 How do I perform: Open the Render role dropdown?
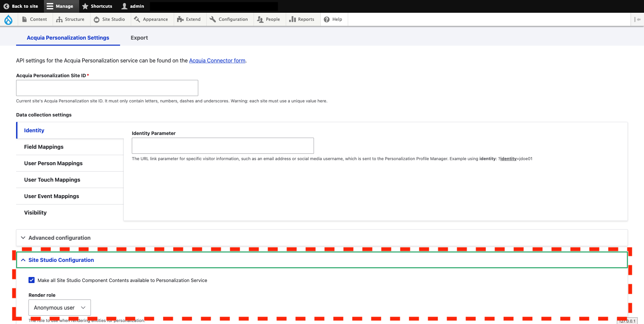pyautogui.click(x=60, y=308)
